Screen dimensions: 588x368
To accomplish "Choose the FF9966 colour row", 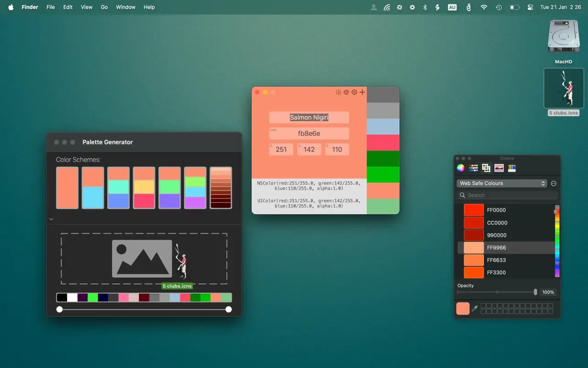I will click(x=506, y=248).
